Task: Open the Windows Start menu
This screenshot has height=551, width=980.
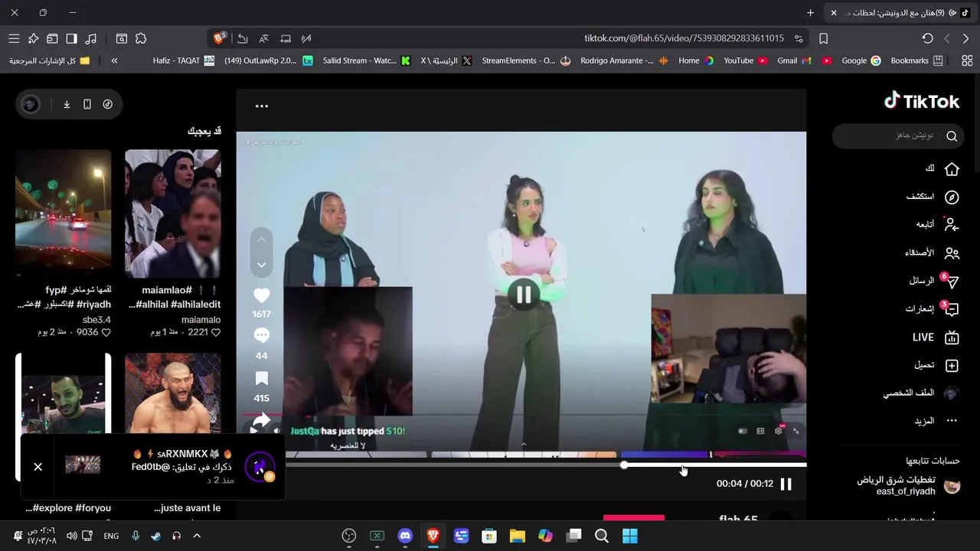Action: point(630,536)
